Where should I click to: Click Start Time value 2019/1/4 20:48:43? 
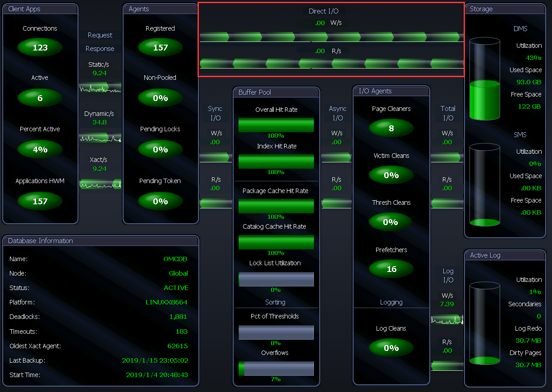(157, 375)
